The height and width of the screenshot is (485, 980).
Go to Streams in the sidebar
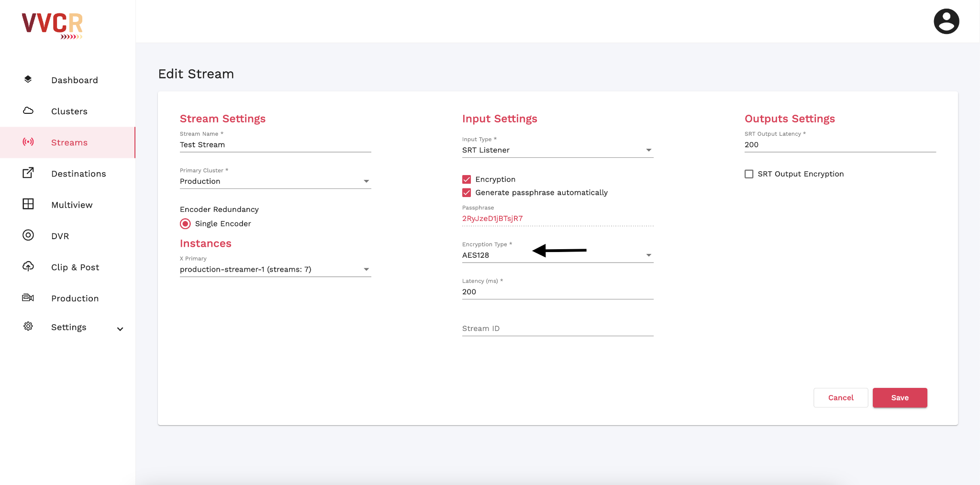tap(69, 143)
